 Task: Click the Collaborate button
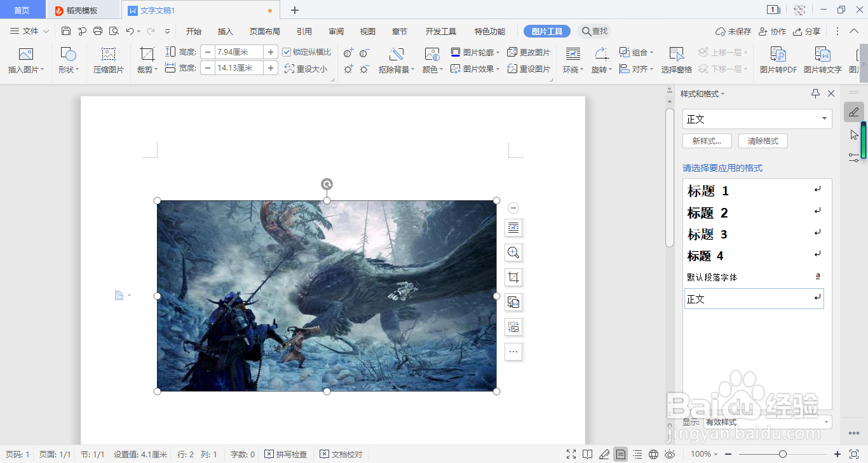pyautogui.click(x=772, y=31)
